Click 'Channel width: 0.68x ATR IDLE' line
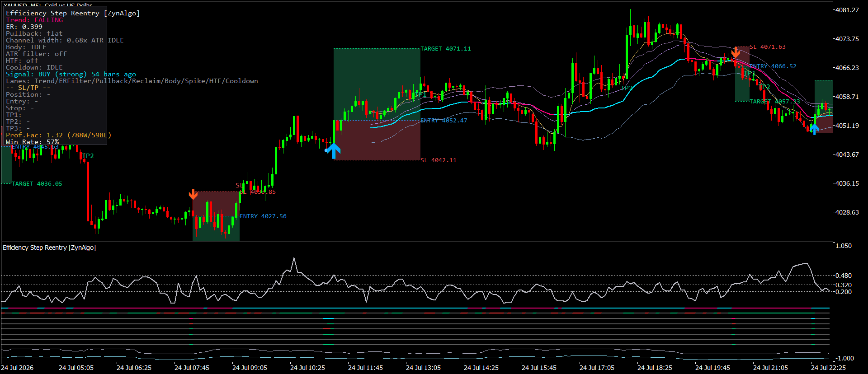 point(65,41)
